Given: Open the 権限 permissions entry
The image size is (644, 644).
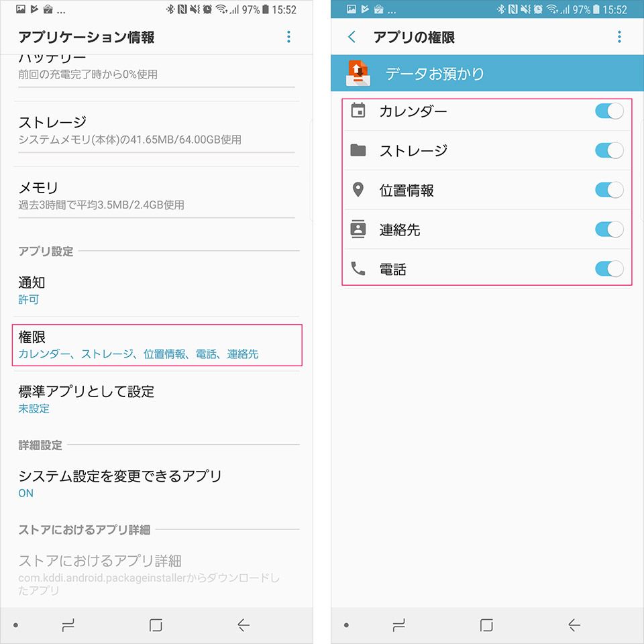Looking at the screenshot, I should pyautogui.click(x=156, y=345).
